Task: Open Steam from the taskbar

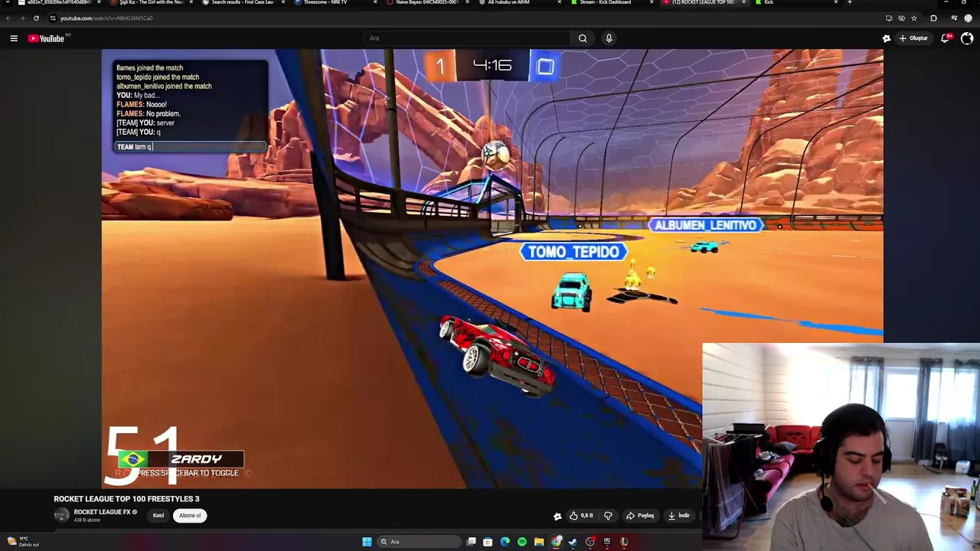Action: pos(573,542)
